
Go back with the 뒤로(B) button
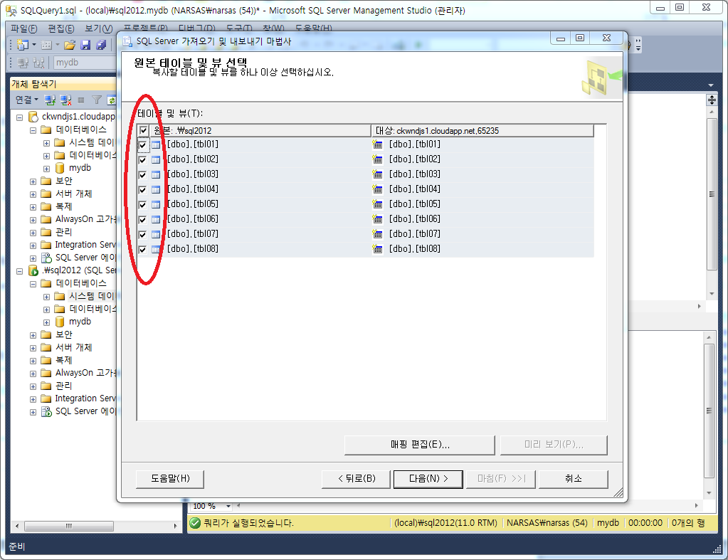356,479
